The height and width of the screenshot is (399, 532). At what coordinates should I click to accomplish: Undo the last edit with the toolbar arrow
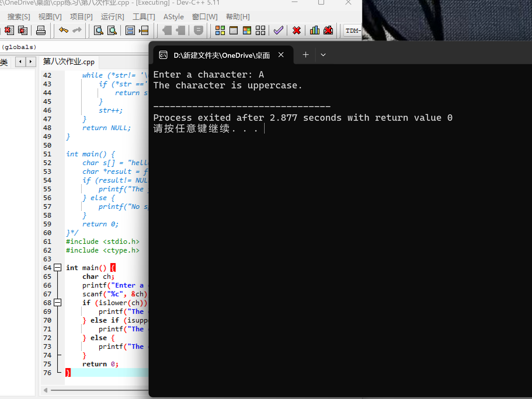click(63, 30)
